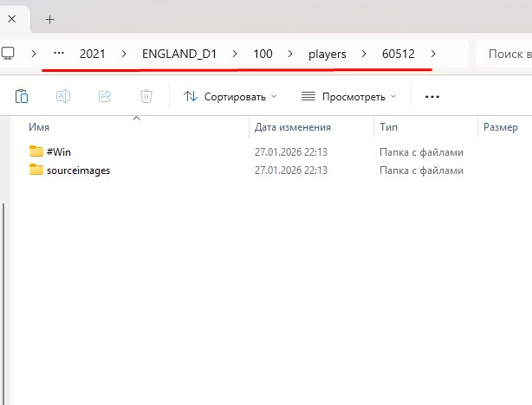Viewport: 532px width, 405px height.
Task: Jump to players breadcrumb folder
Action: 327,55
